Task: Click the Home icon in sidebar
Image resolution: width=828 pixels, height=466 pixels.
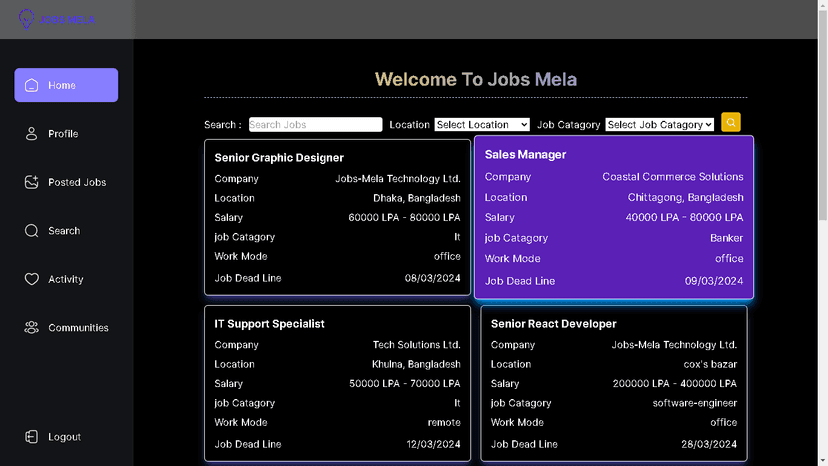Action: click(32, 85)
